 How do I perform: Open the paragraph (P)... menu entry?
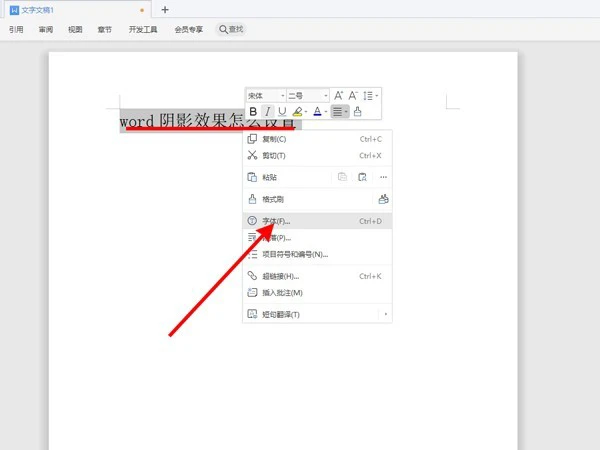pos(317,238)
